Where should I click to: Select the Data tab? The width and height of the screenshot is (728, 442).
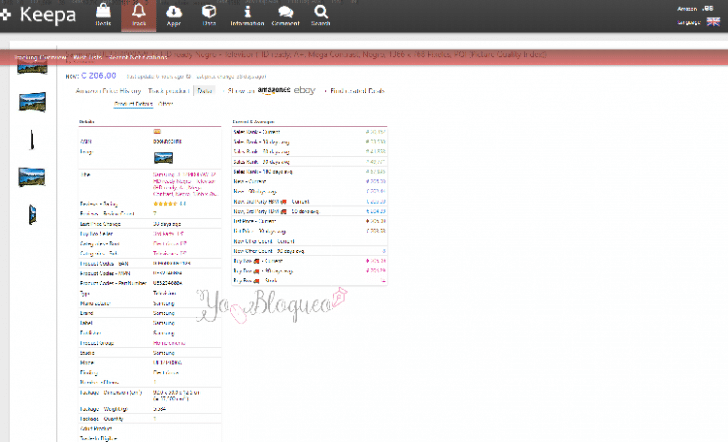pos(205,90)
